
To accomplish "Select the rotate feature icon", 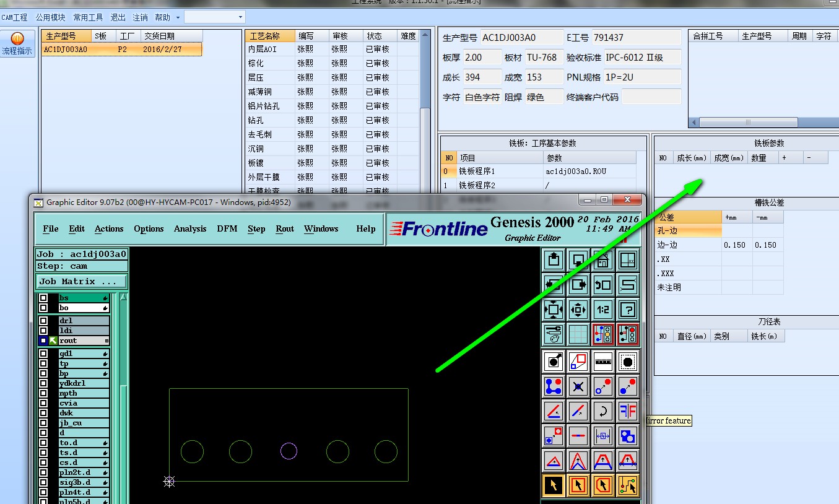I will pyautogui.click(x=602, y=411).
